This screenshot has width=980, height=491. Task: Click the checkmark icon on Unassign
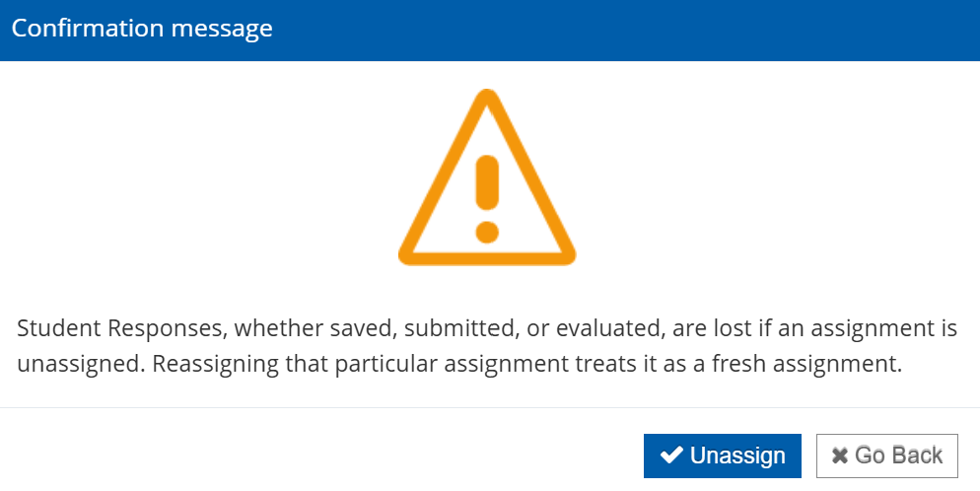[x=671, y=456]
